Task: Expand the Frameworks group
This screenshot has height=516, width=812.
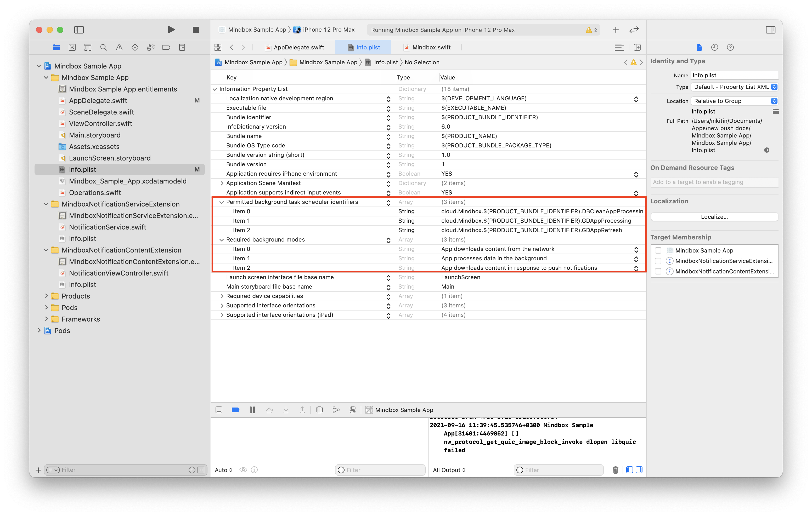Action: 46,319
